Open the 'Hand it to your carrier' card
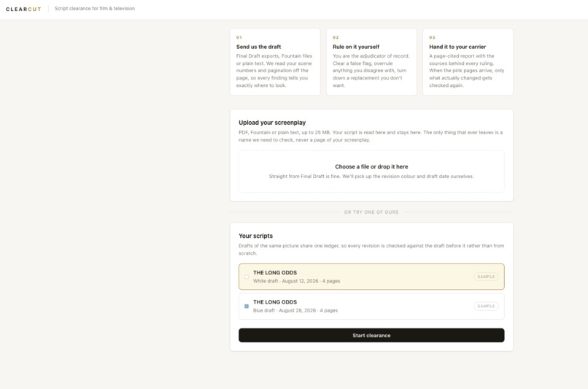Screen dimensions: 588x389 click(x=468, y=62)
